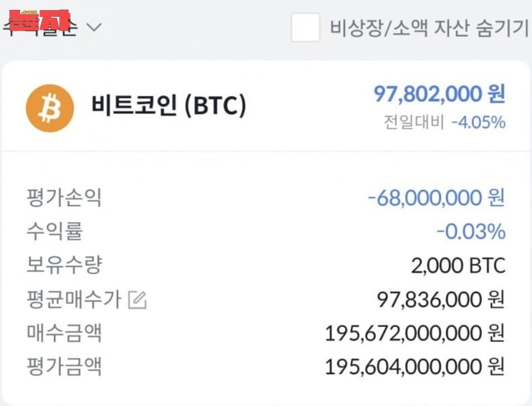The image size is (532, 406).
Task: Select the 195,672,000,000 원 purchase amount
Action: 415,333
